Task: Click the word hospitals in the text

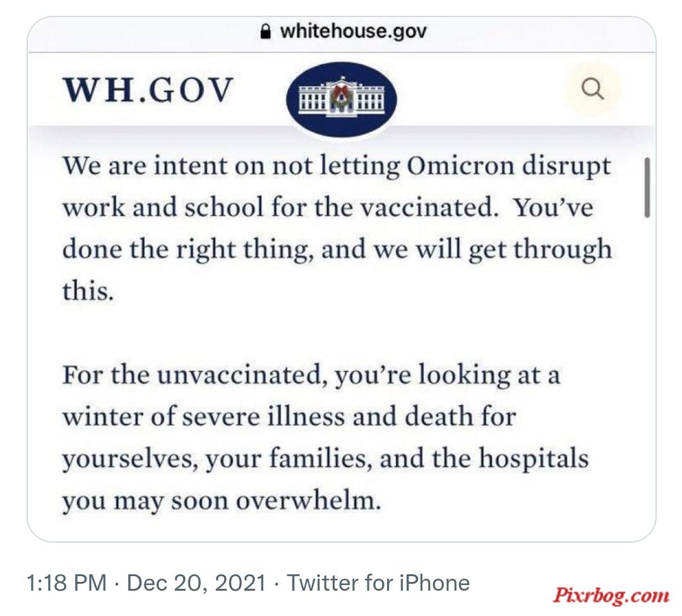Action: pos(534,460)
